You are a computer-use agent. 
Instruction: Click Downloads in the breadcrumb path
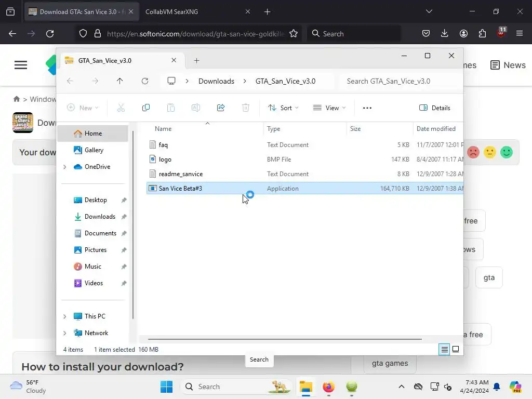tap(216, 81)
